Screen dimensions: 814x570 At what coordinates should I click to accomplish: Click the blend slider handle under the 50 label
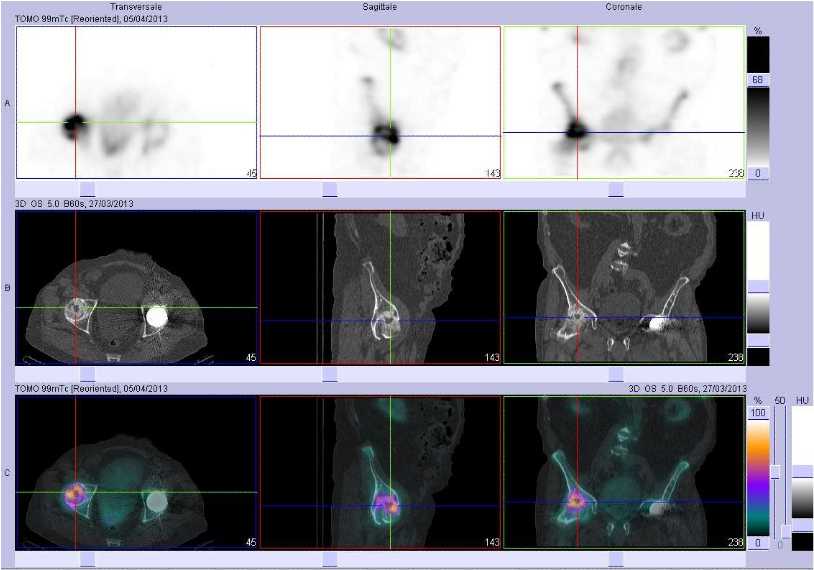point(776,471)
